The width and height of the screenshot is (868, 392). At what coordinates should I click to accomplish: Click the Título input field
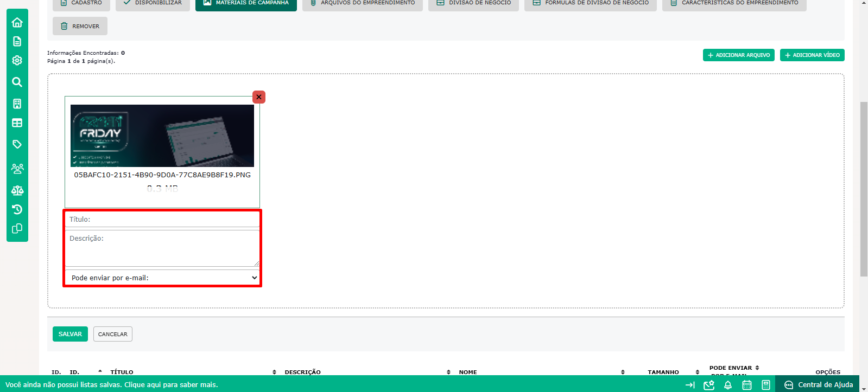click(x=162, y=219)
